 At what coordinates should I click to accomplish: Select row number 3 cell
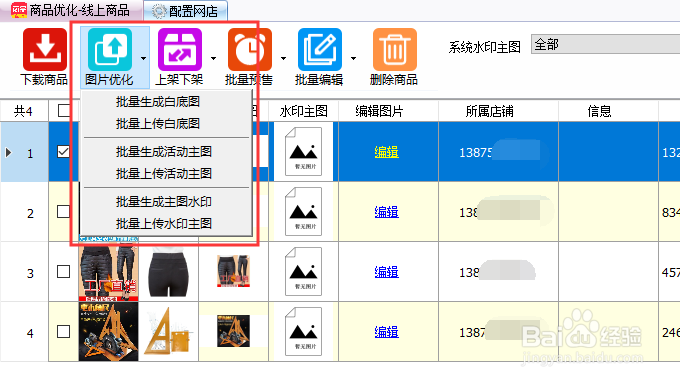tap(24, 271)
